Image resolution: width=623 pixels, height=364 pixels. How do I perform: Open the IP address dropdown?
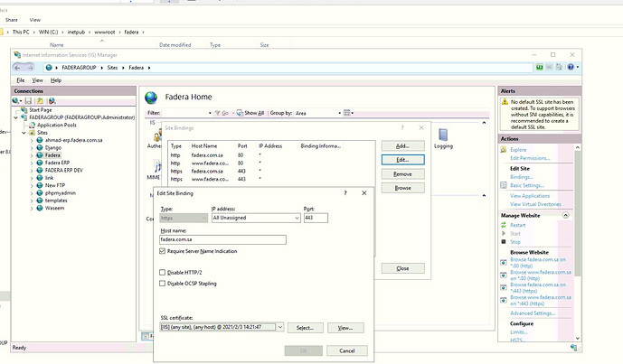point(297,218)
